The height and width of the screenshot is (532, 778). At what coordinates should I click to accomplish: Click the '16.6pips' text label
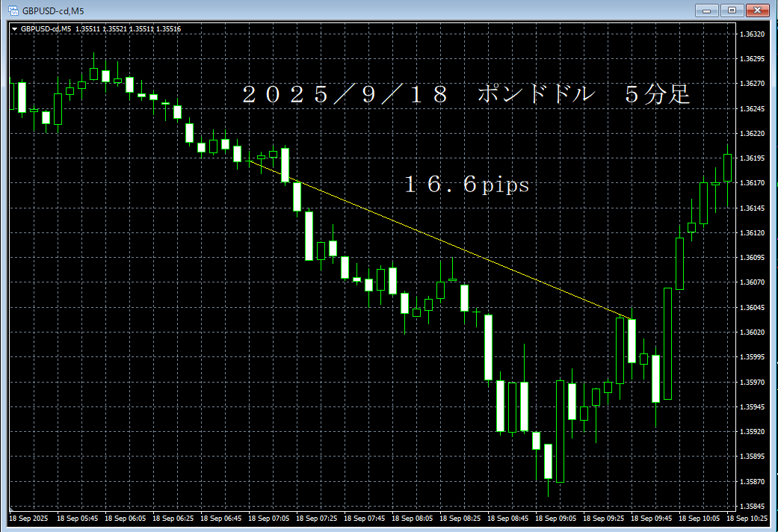pos(467,185)
